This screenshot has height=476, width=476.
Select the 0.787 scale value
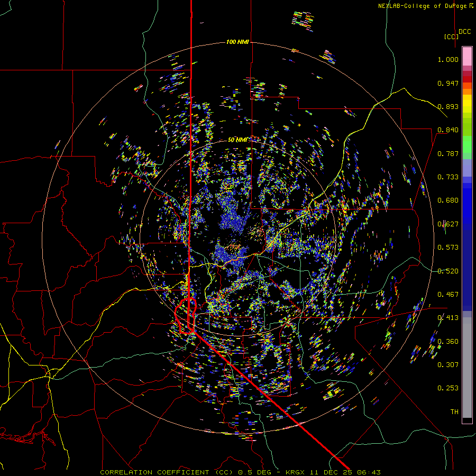point(448,153)
